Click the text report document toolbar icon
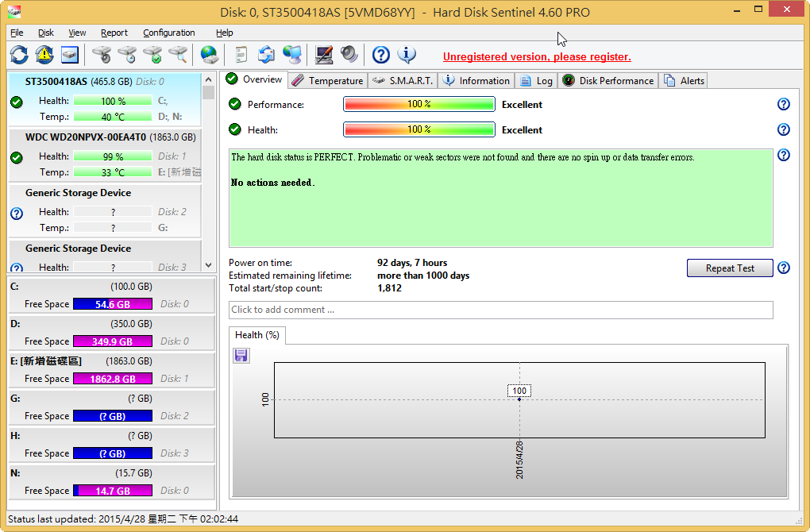Image resolution: width=810 pixels, height=532 pixels. (241, 55)
